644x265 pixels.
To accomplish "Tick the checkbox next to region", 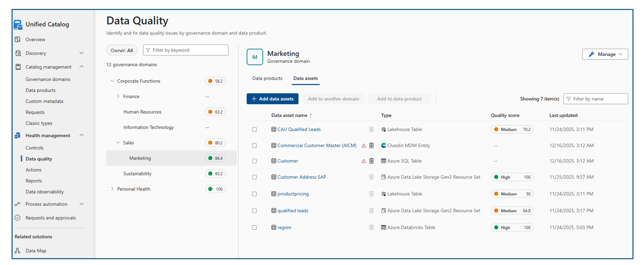I will coord(255,228).
